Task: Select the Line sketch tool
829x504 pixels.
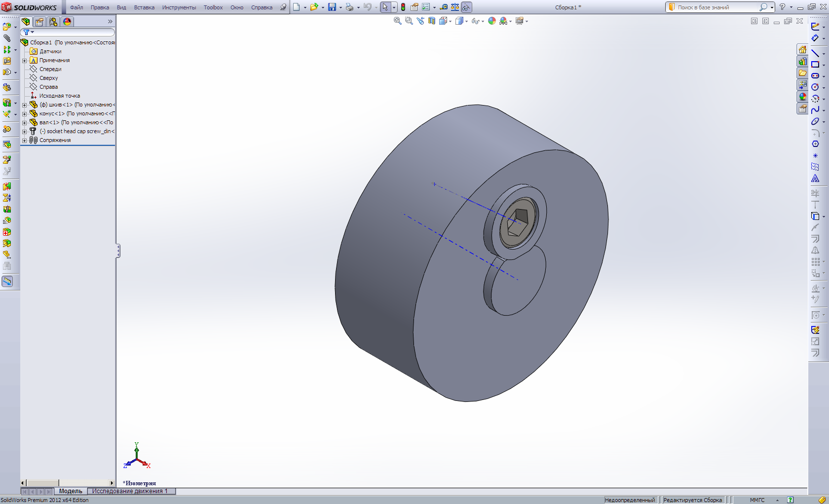Action: [x=815, y=53]
